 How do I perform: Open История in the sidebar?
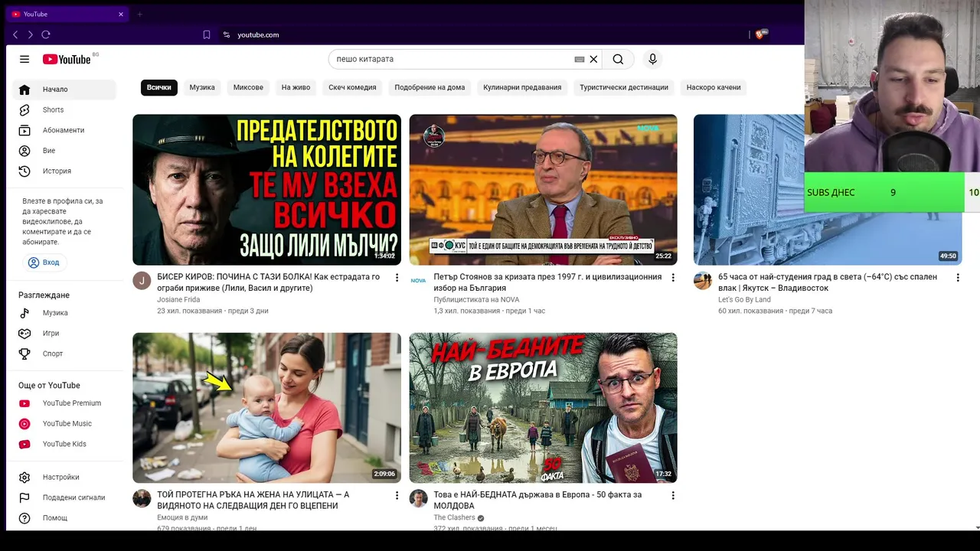(64, 171)
